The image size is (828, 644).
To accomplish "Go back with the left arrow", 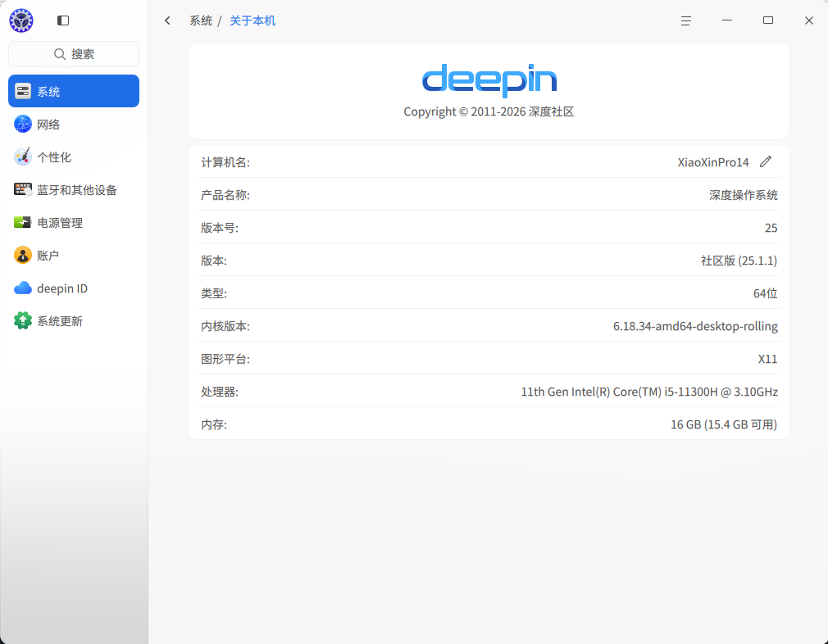I will coord(167,20).
